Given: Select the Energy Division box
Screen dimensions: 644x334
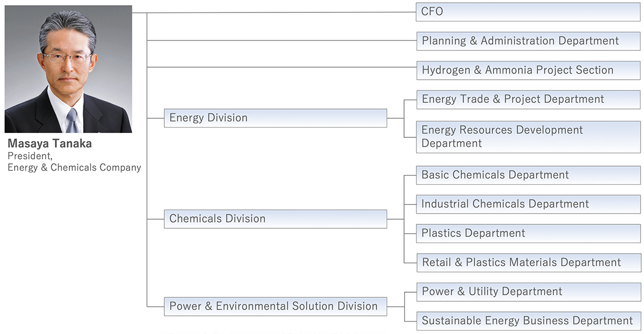Looking at the screenshot, I should click(x=275, y=118).
